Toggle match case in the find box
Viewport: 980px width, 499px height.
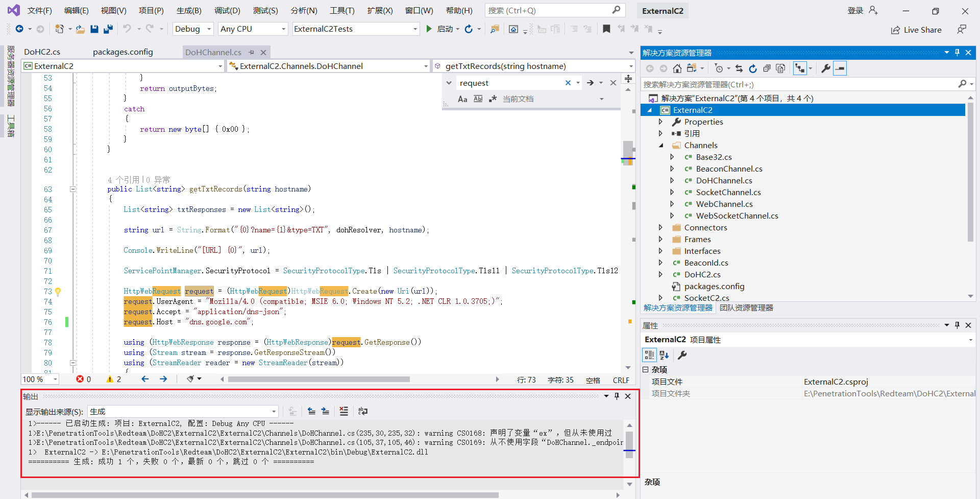(462, 99)
